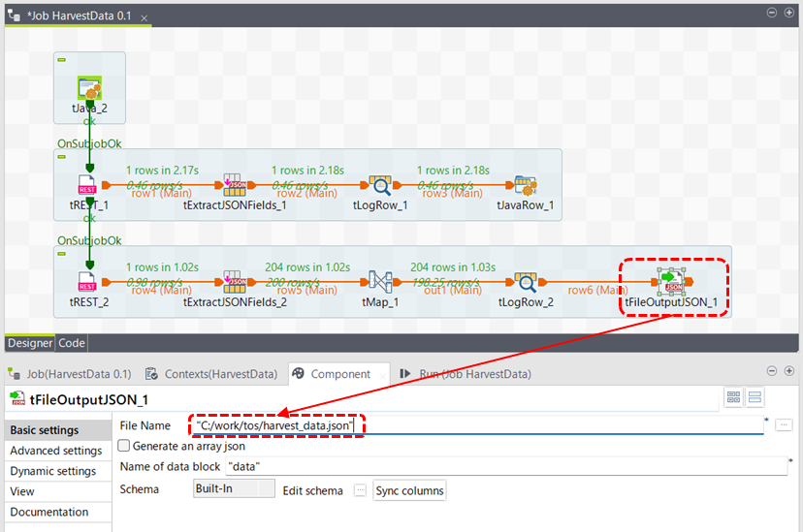
Task: Select the tExtractJSONFields_1 component icon
Action: coord(235,185)
